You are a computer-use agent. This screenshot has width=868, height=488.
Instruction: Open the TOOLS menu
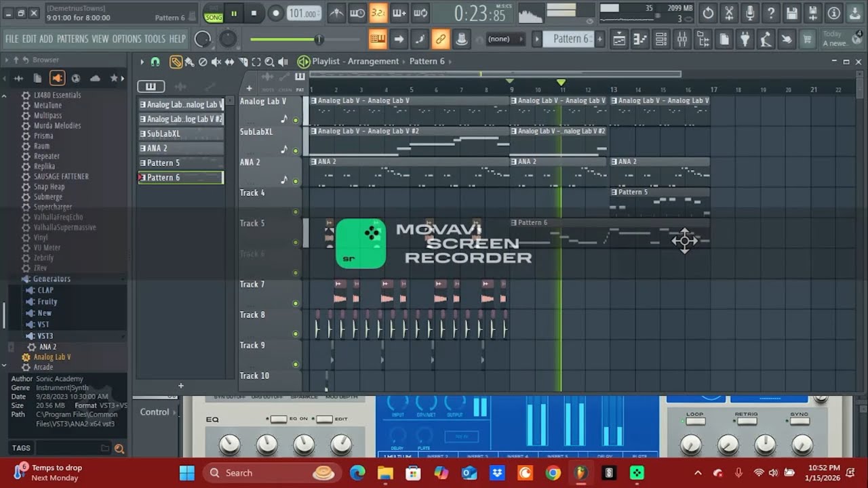coord(155,39)
